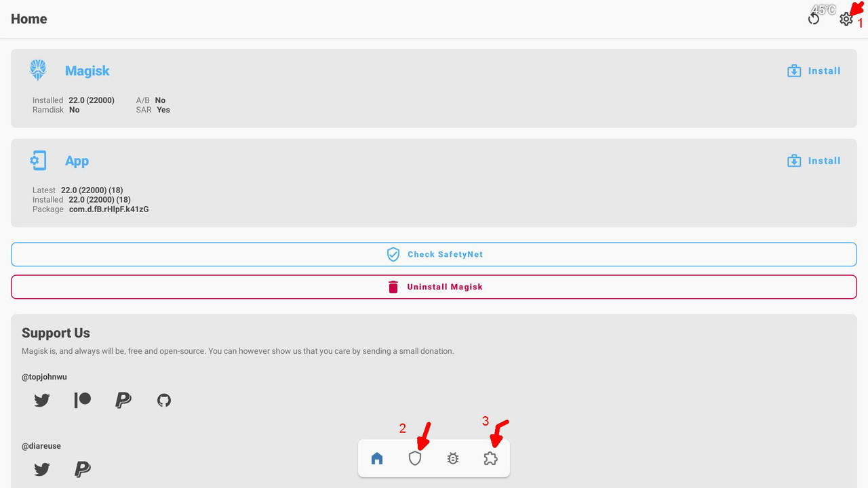
Task: Open topjohnwu's GitHub page
Action: 164,401
